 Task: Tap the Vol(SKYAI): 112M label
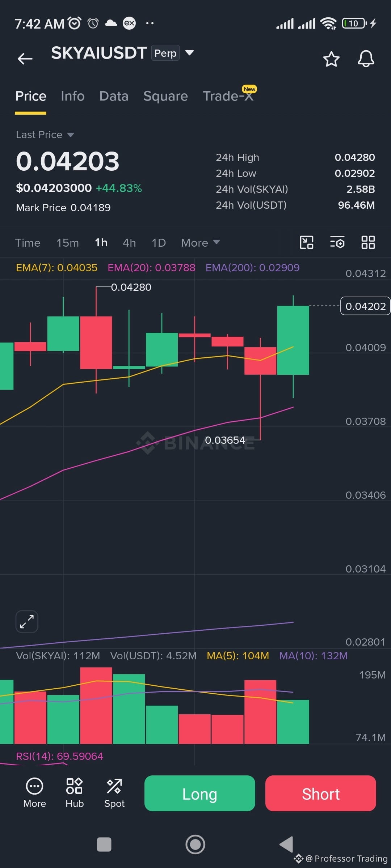58,656
